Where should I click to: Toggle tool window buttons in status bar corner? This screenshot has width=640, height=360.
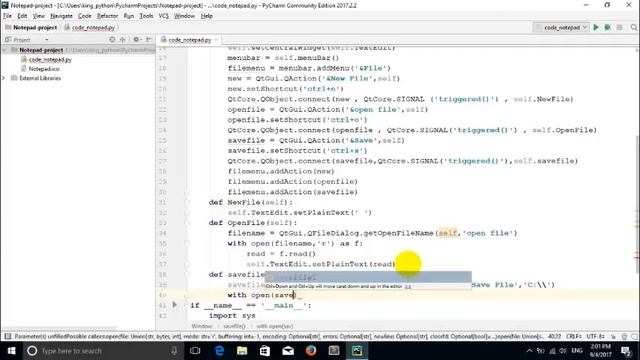[7, 336]
